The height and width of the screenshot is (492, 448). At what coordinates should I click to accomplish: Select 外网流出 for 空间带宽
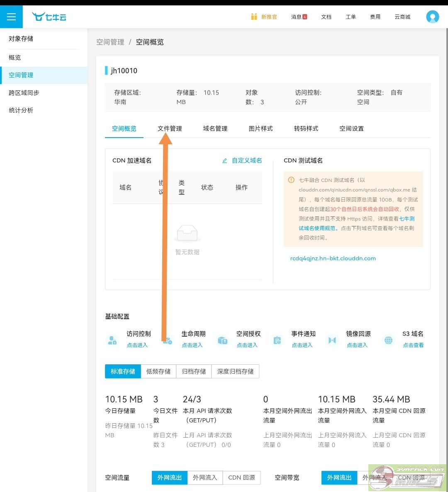pyautogui.click(x=339, y=477)
